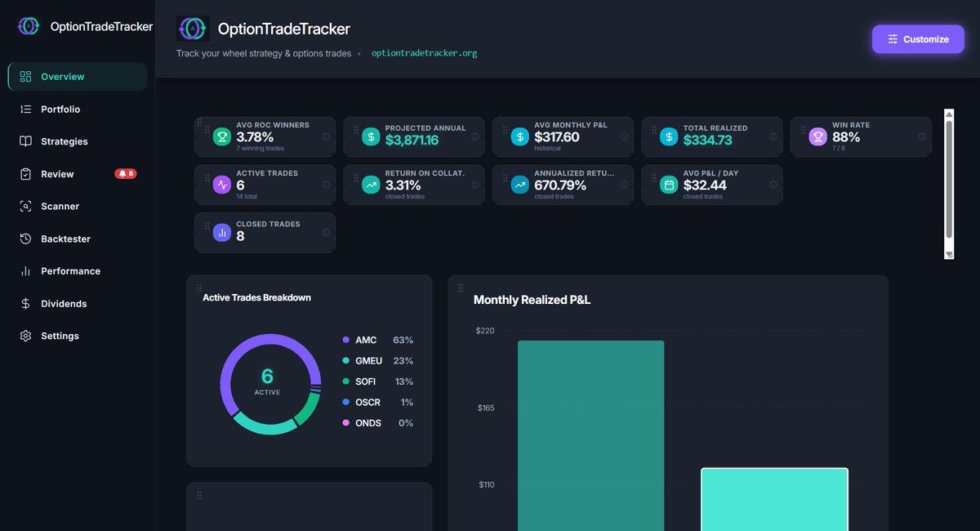Click the header OptionTradeTracker logo image
The image size is (980, 531).
coord(193,29)
